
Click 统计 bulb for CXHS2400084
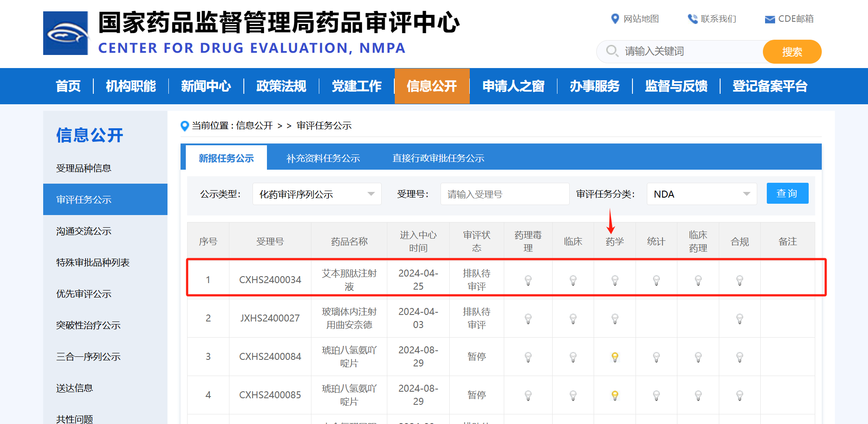coord(656,357)
